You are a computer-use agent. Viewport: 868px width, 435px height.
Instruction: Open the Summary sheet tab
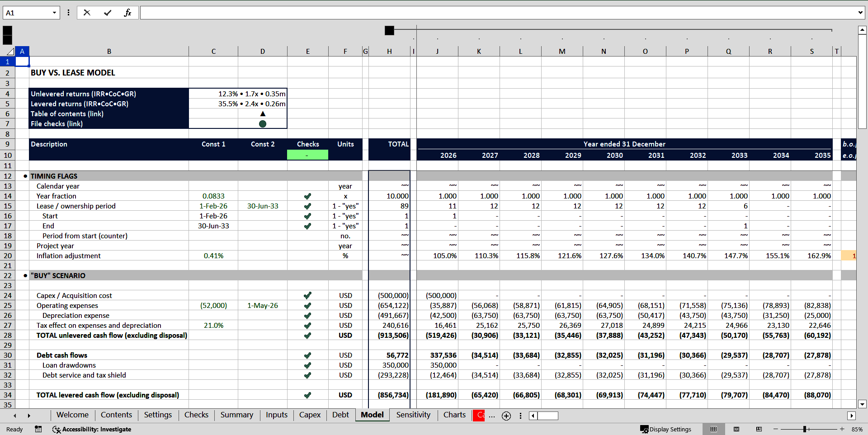tap(236, 415)
